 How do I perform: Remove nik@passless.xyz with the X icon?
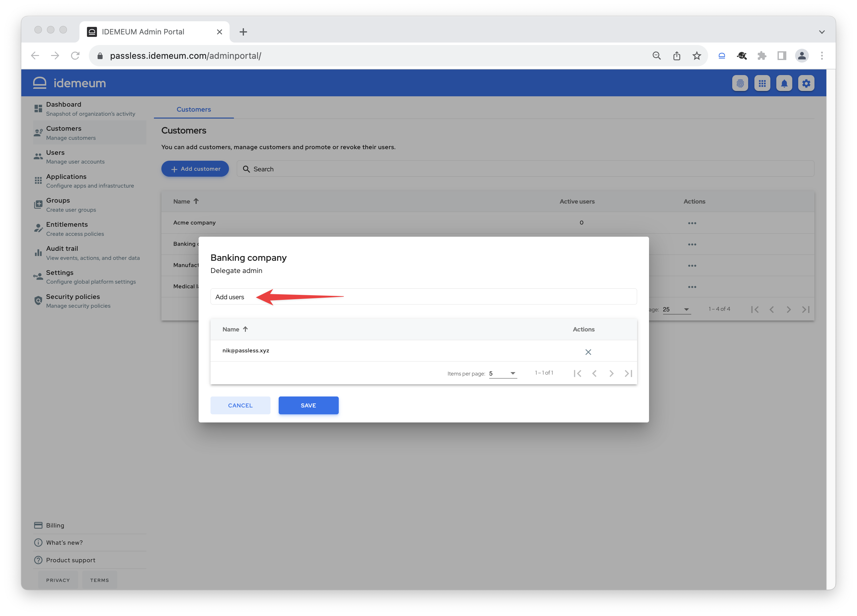pyautogui.click(x=588, y=352)
